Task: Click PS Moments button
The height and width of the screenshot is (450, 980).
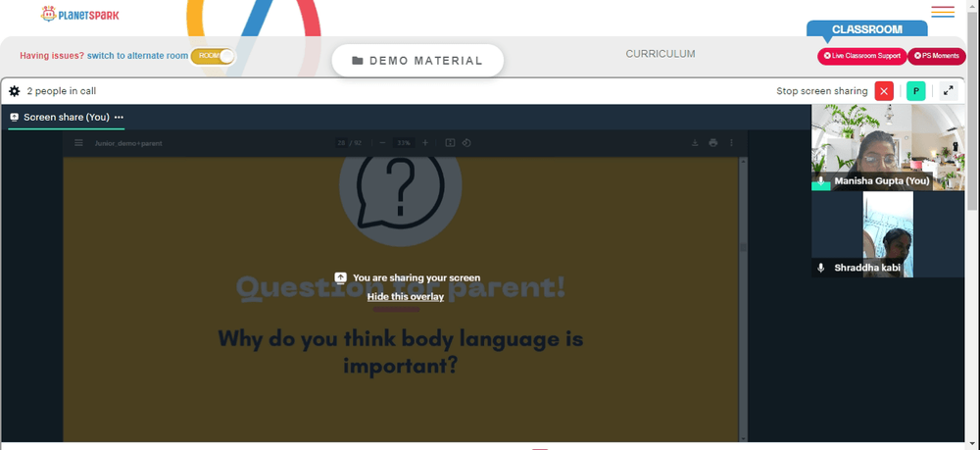Action: 936,56
